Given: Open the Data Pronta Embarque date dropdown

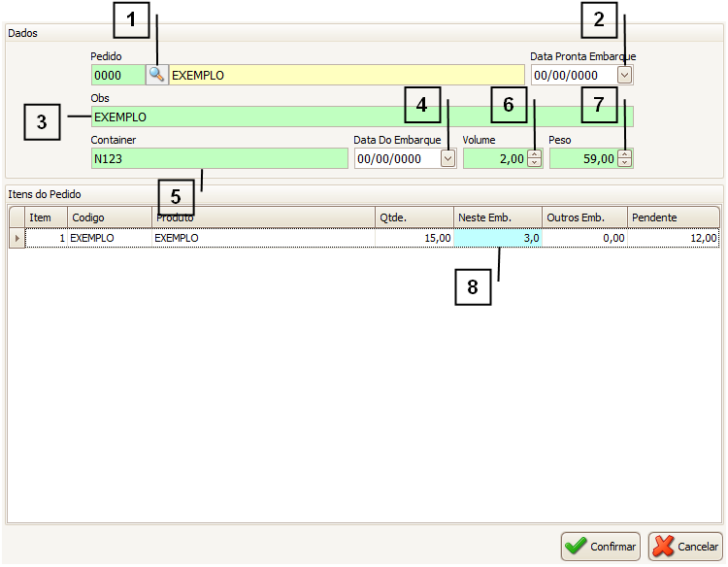Looking at the screenshot, I should [625, 75].
